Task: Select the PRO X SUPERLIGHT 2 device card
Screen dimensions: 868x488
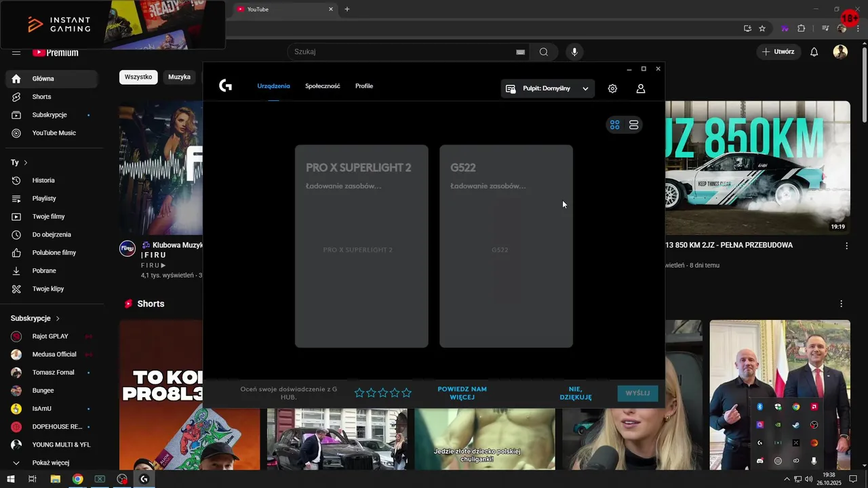Action: (361, 246)
